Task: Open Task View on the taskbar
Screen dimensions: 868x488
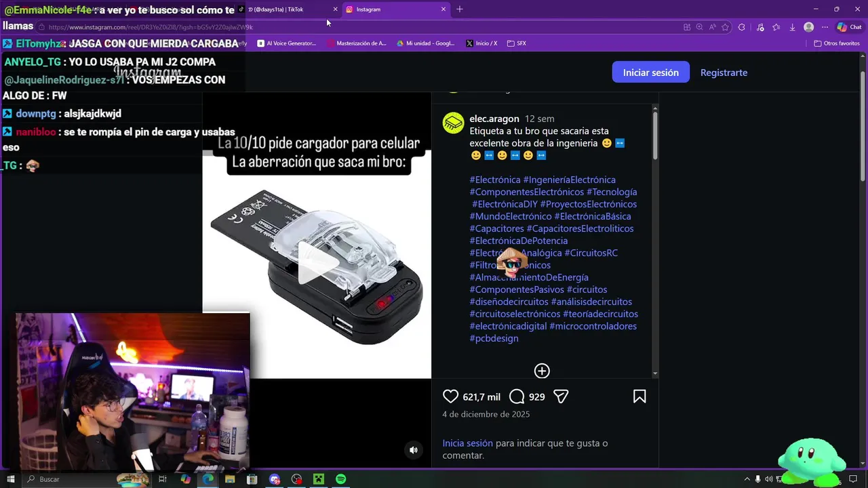Action: (163, 479)
